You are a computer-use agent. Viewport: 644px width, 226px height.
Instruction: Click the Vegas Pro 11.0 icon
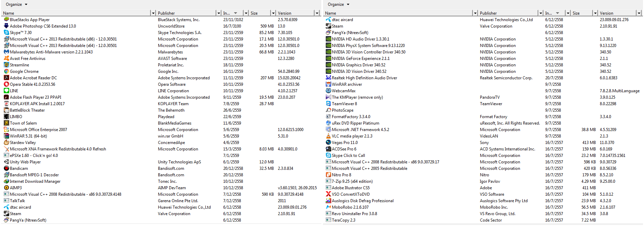(x=328, y=143)
